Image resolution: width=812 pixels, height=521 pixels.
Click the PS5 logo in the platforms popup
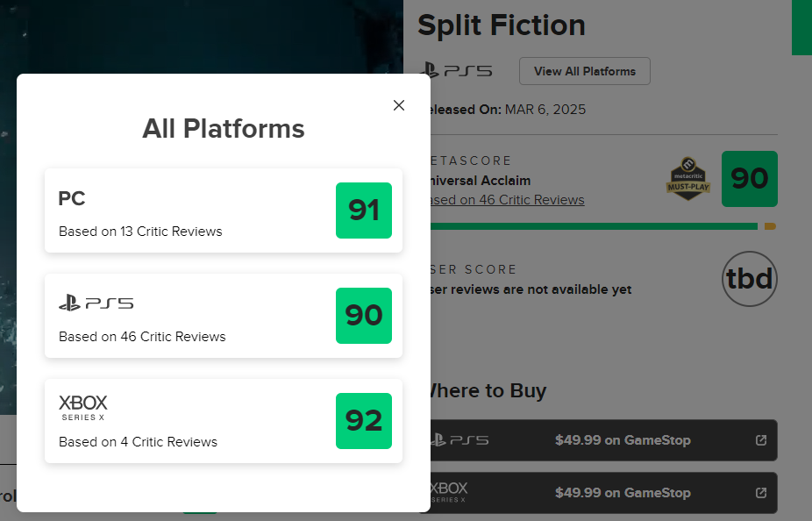(x=96, y=303)
